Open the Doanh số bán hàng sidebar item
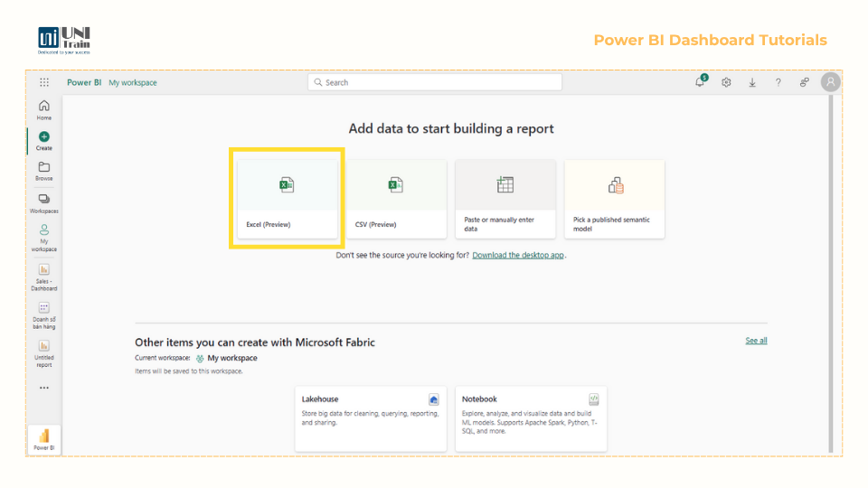868x488 pixels. (43, 315)
